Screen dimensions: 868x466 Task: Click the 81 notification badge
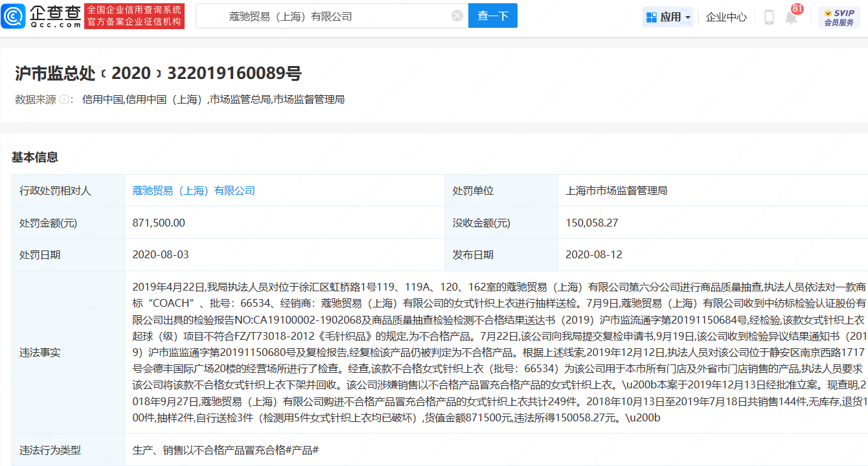coord(797,8)
